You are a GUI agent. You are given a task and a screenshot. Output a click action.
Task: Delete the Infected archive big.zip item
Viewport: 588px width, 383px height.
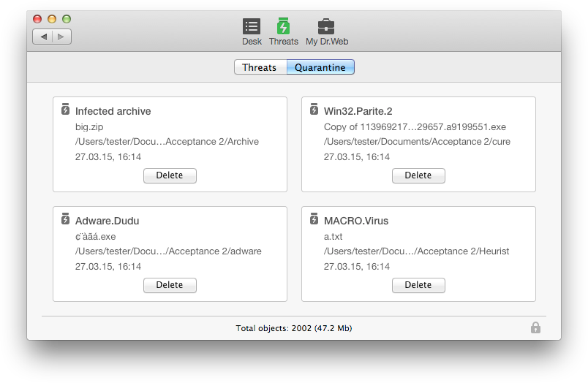(170, 175)
